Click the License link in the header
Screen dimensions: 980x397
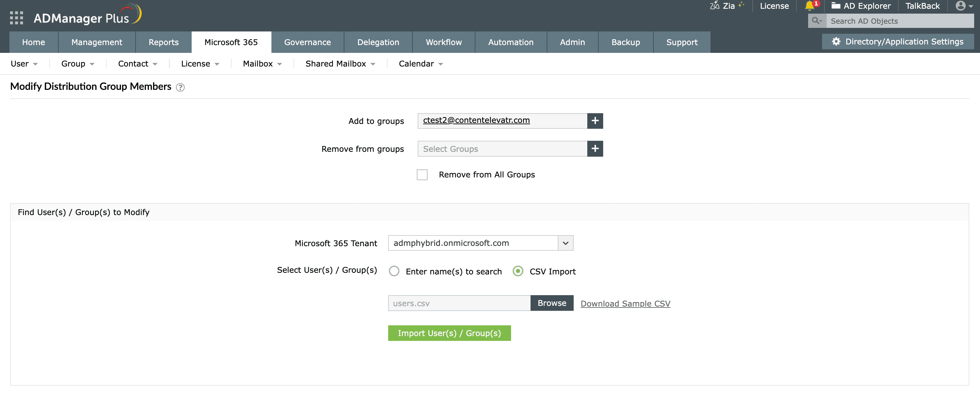774,6
